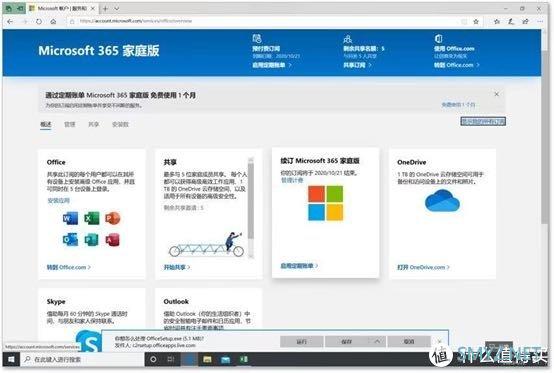Open the tab preview dropdown chevron
554x373 pixels.
tap(117, 8)
